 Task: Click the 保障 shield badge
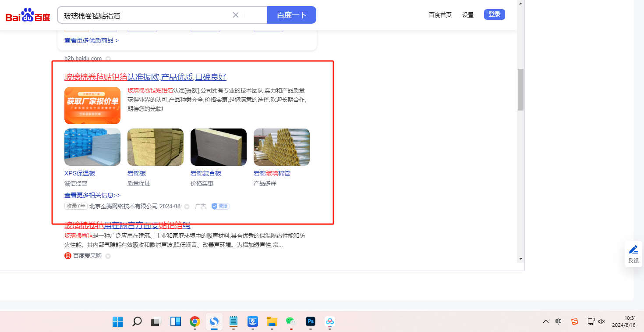(x=221, y=206)
